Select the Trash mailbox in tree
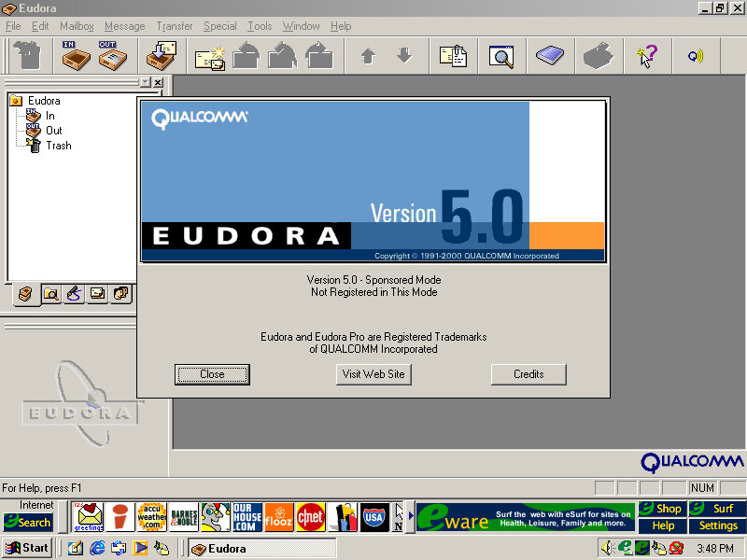 point(58,146)
